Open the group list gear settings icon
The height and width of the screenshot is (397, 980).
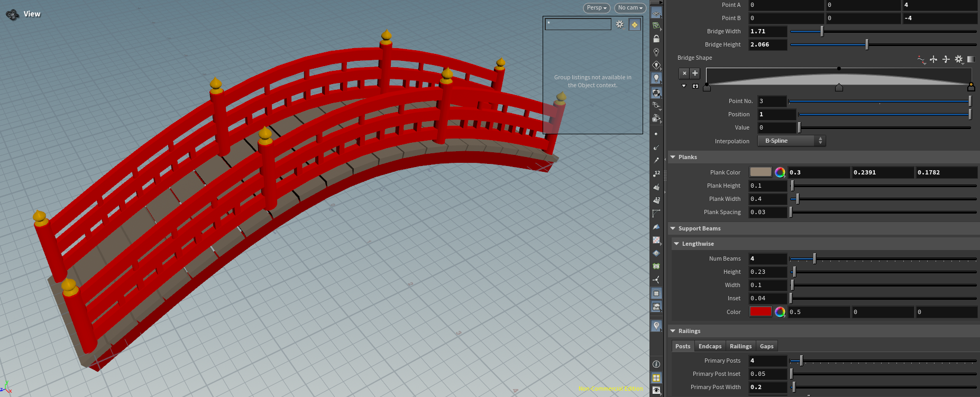620,24
